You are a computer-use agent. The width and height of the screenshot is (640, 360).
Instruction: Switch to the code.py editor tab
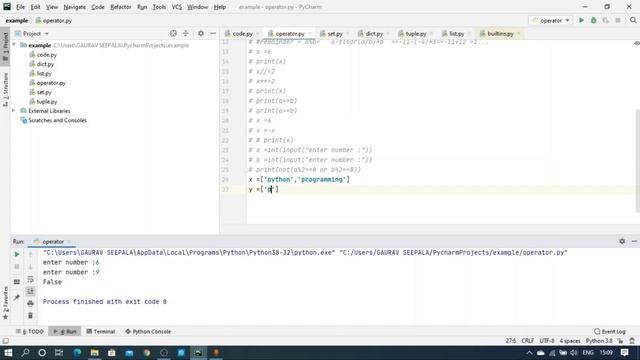(242, 33)
